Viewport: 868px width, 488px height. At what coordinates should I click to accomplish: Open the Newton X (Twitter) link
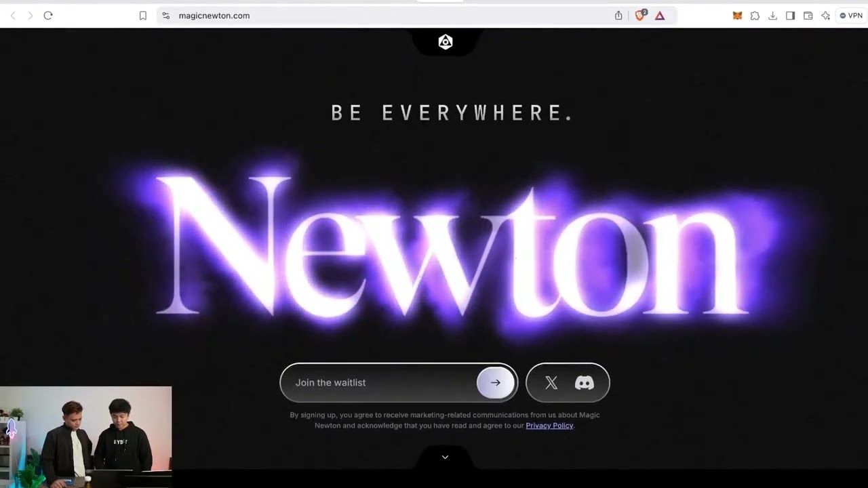(x=551, y=383)
